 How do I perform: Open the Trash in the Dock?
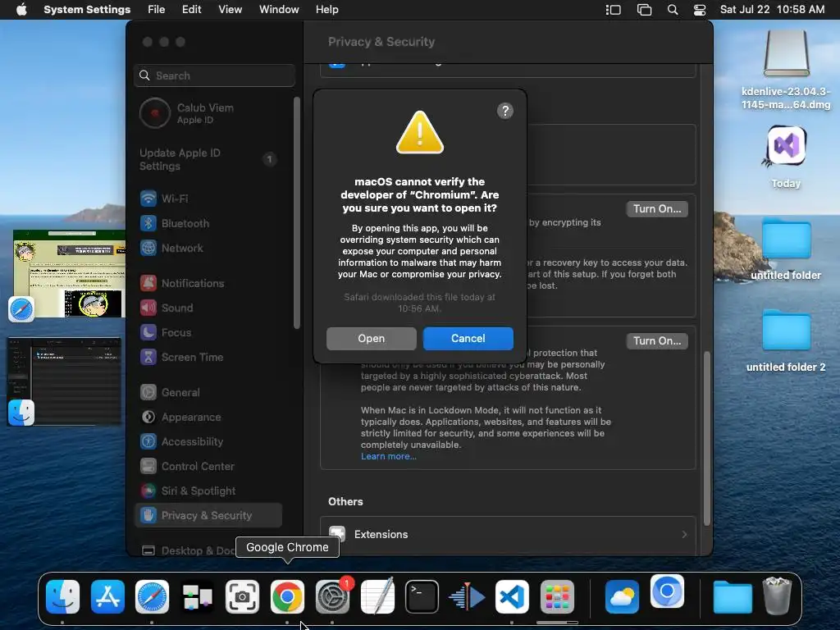(777, 596)
